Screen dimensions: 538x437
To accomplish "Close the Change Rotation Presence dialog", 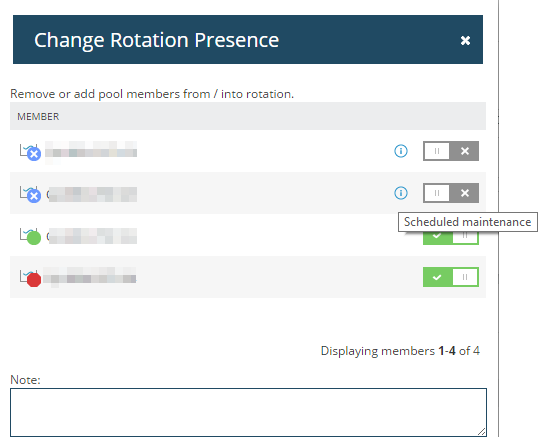I will click(x=465, y=40).
